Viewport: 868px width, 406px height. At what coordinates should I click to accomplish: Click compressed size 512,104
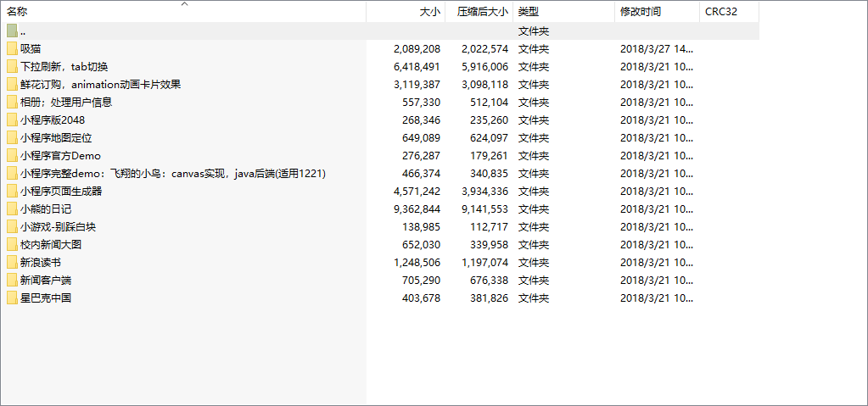point(490,103)
